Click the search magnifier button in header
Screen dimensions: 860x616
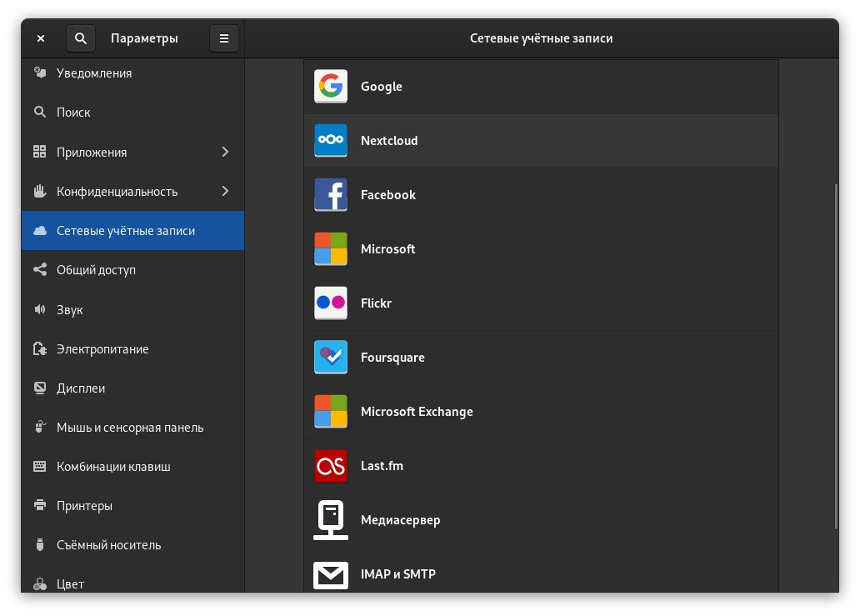click(81, 38)
